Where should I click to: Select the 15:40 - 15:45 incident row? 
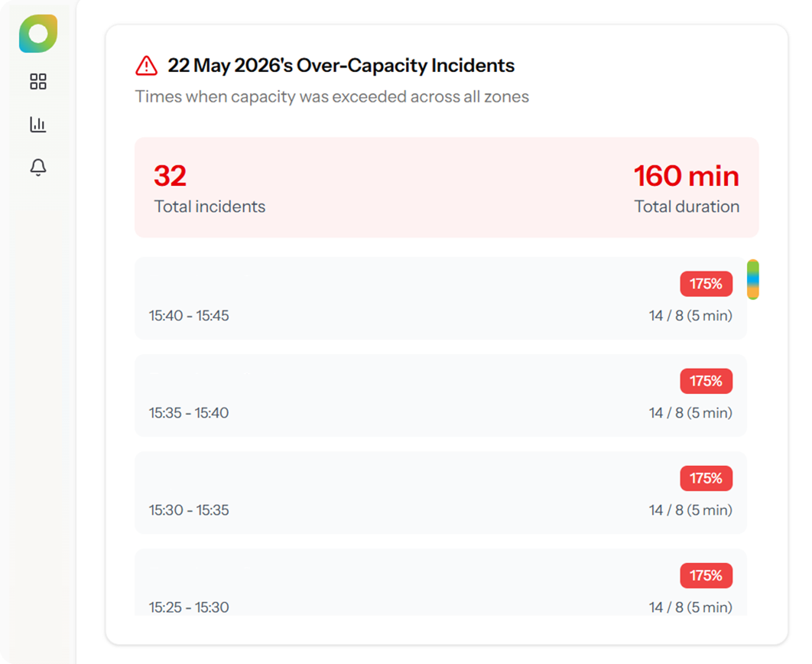click(440, 298)
